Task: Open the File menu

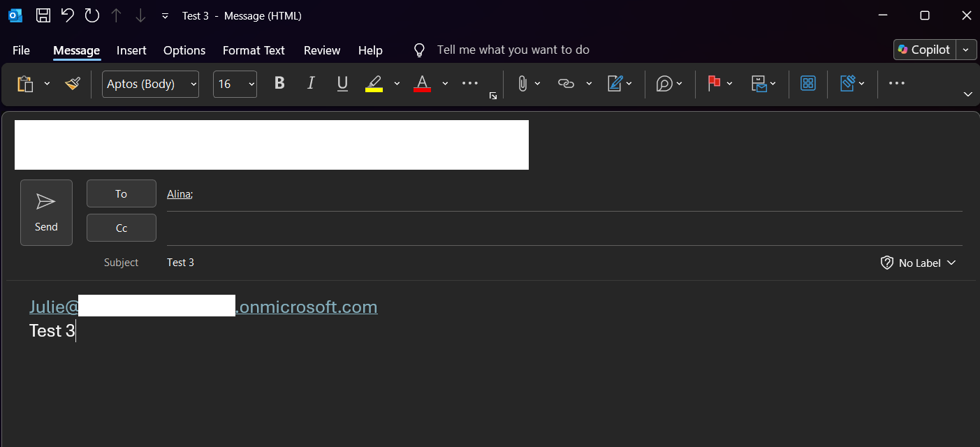Action: pos(21,50)
